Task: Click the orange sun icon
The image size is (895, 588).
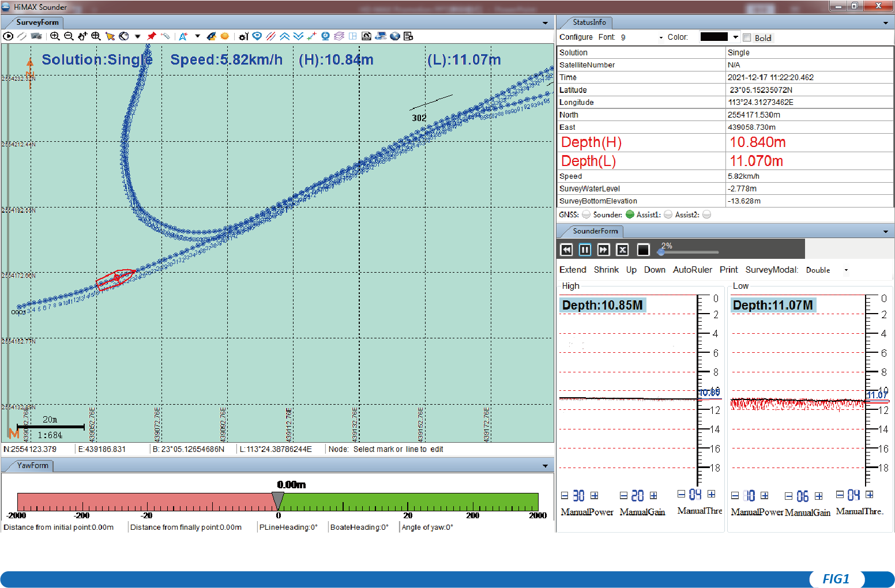Action: click(225, 36)
